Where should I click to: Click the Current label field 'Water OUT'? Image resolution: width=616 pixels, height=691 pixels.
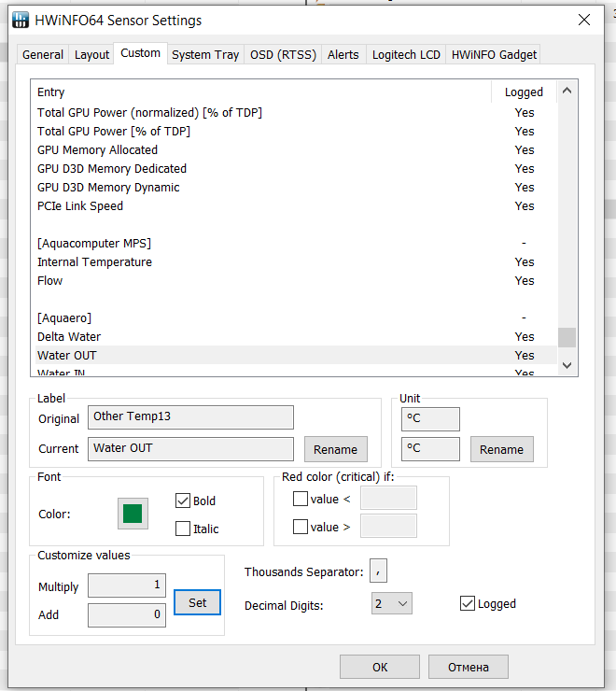190,448
